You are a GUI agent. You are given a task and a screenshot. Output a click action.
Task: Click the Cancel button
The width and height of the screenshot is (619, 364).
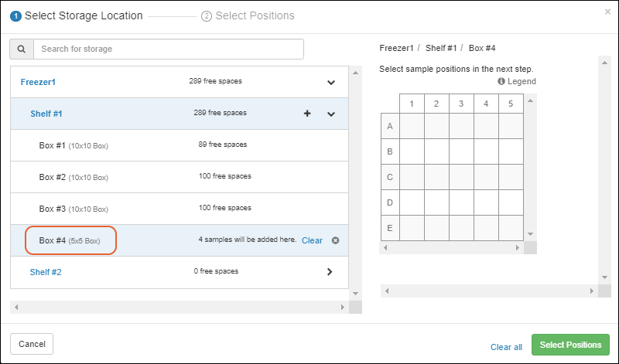pyautogui.click(x=32, y=344)
